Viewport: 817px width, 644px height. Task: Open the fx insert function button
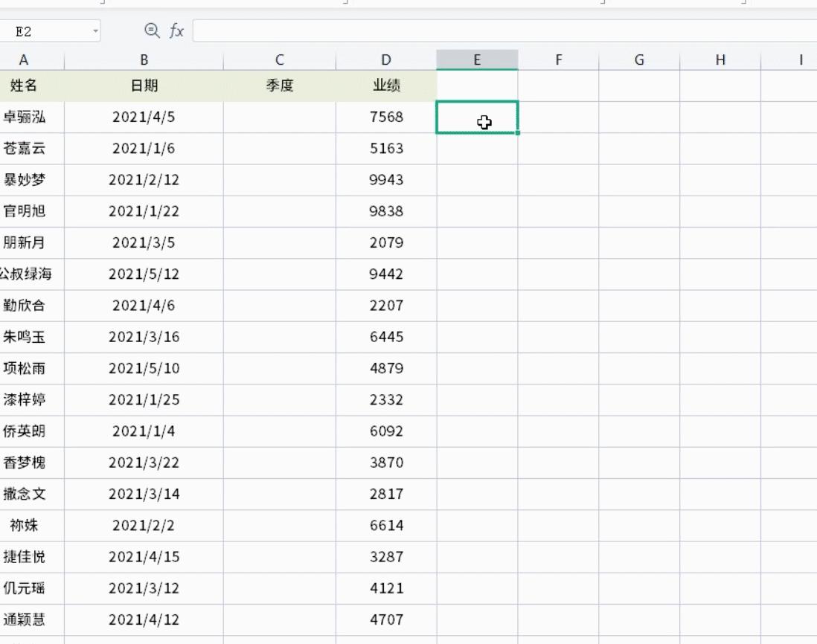point(176,31)
